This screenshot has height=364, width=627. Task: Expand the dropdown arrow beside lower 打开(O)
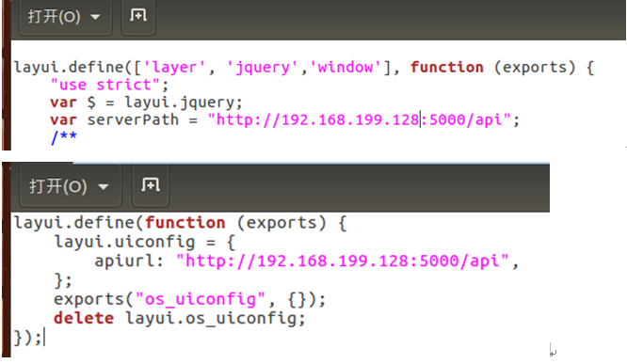[104, 187]
